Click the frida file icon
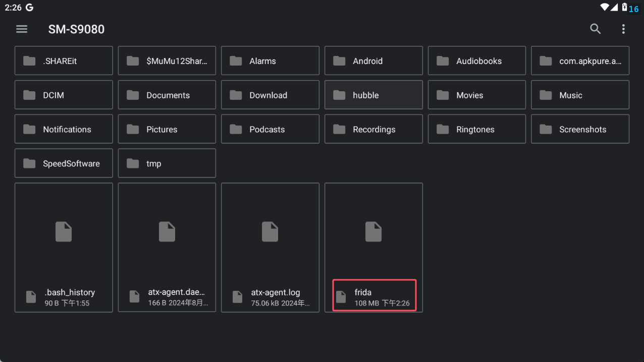The image size is (644, 362). coord(373,232)
